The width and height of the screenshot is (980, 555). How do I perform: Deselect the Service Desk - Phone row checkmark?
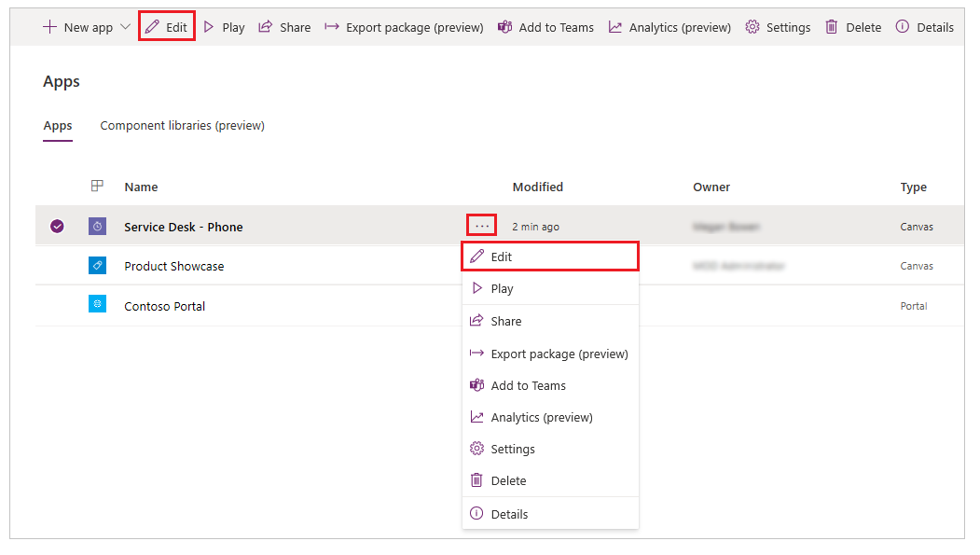point(57,227)
